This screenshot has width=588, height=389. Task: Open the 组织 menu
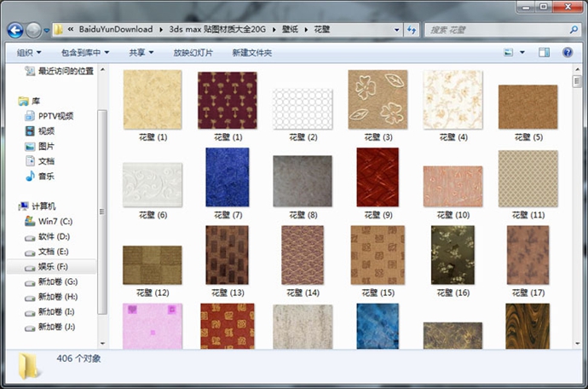point(29,53)
